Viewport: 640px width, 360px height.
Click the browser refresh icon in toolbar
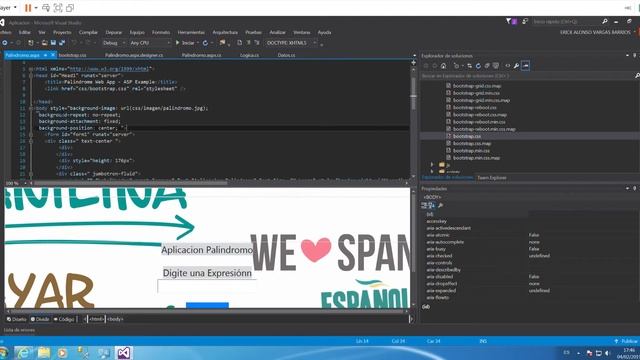205,42
